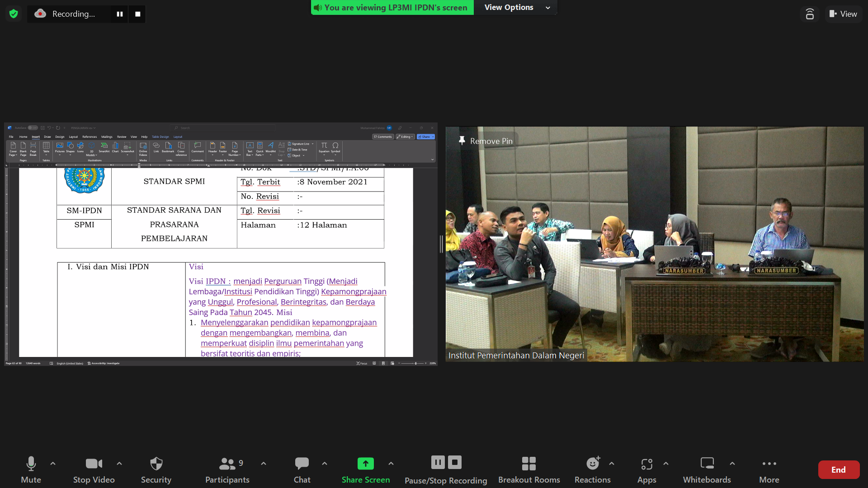
Task: Stop Video in Zoom toolbar
Action: (x=94, y=470)
